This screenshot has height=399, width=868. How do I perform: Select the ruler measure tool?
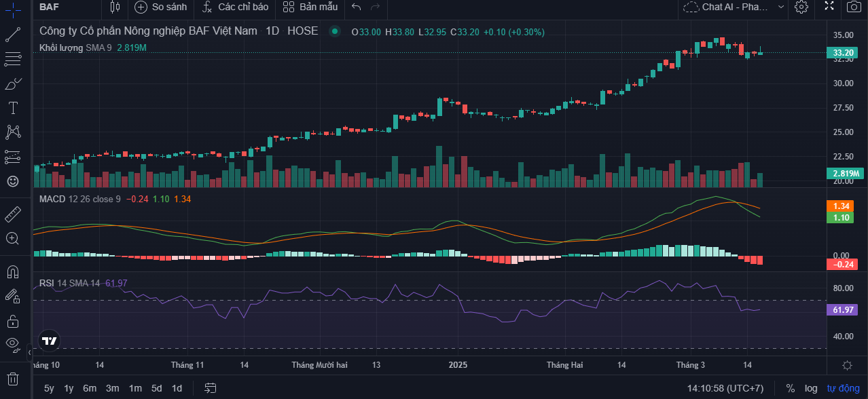13,214
